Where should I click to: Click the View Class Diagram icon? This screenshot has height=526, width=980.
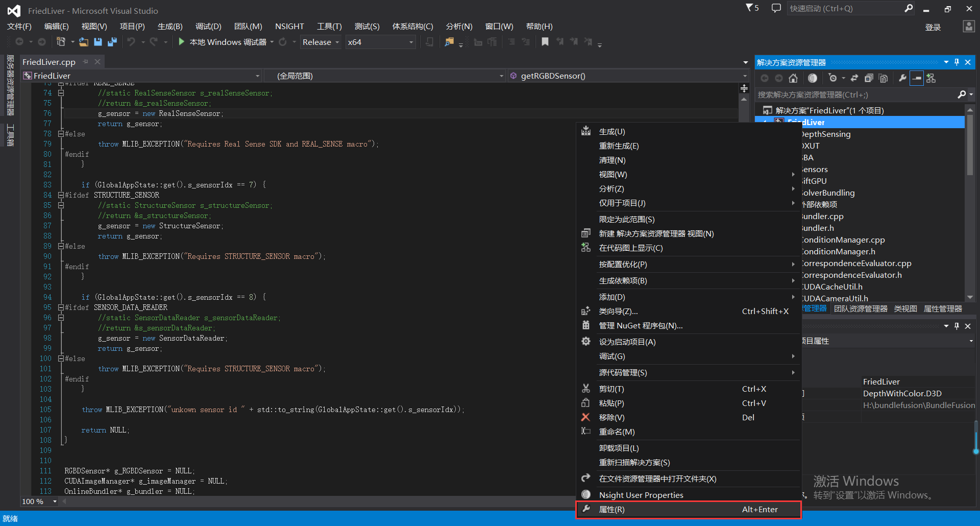pyautogui.click(x=931, y=78)
